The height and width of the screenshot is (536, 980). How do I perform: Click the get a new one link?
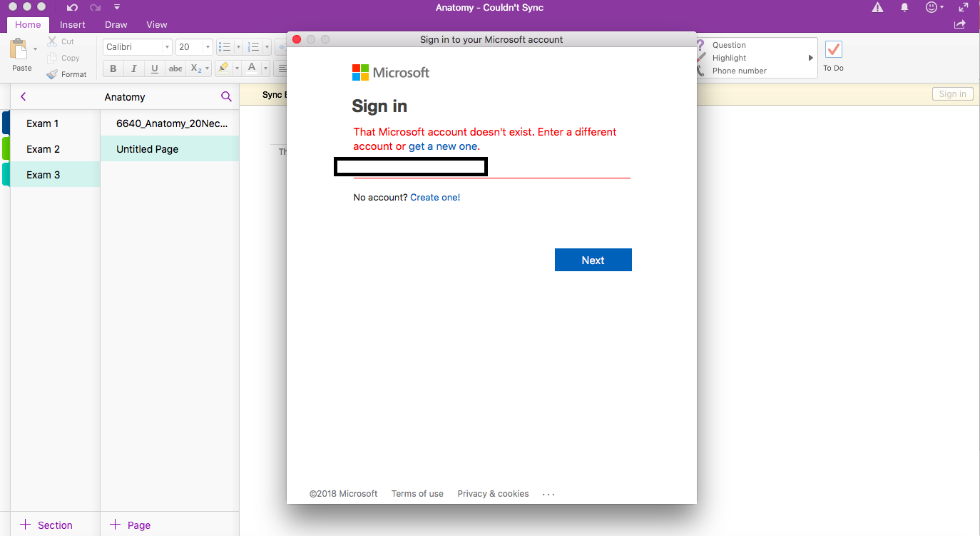(x=443, y=146)
